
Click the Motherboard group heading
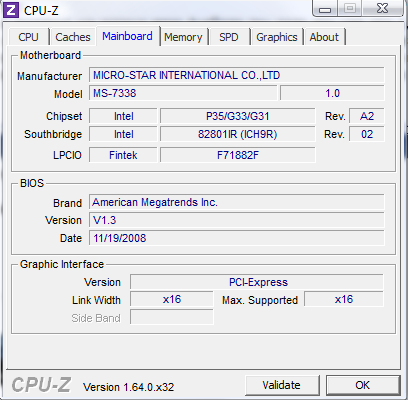pyautogui.click(x=50, y=55)
